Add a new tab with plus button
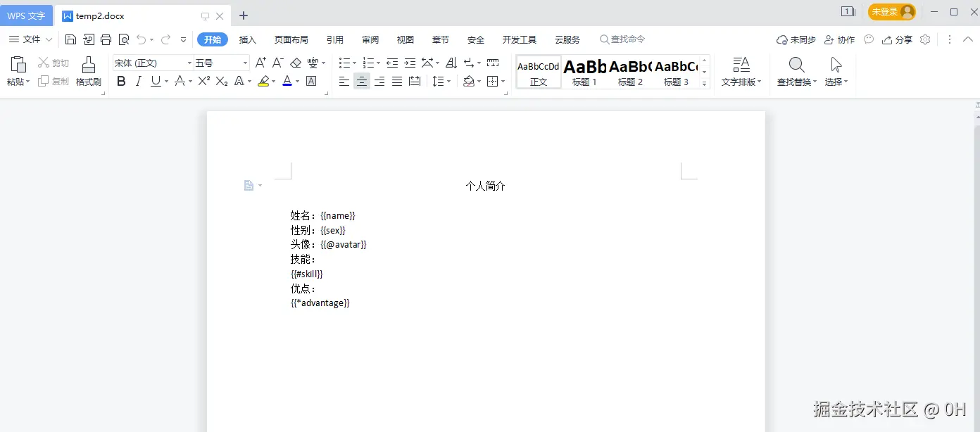Viewport: 980px width, 432px height. [x=244, y=15]
